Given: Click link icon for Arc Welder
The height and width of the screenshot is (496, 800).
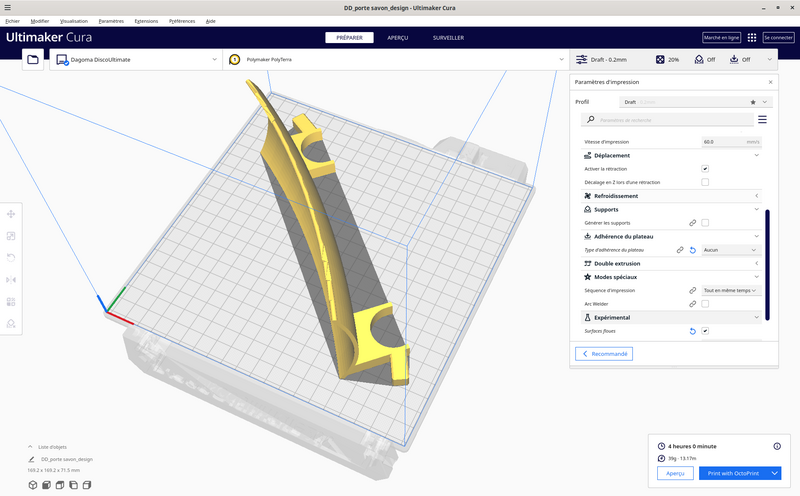Looking at the screenshot, I should coord(692,304).
